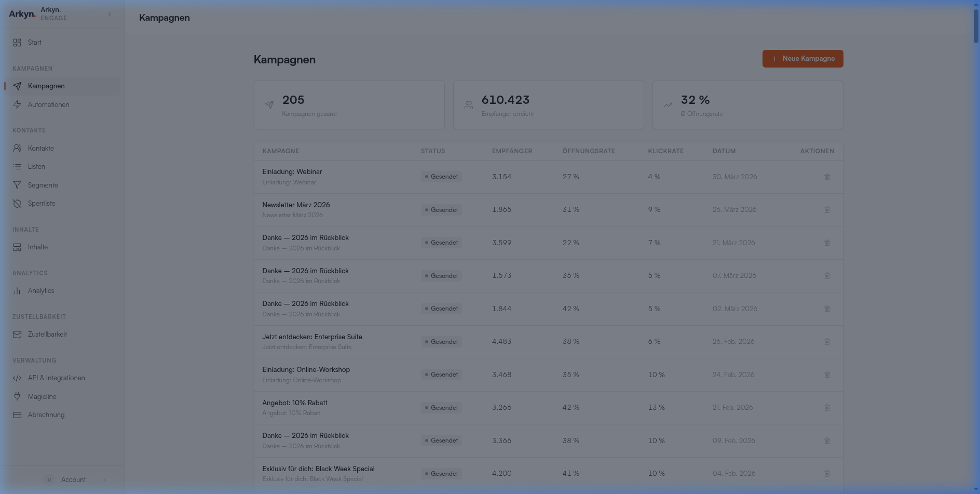Delete the Black Week Special campaign

827,474
